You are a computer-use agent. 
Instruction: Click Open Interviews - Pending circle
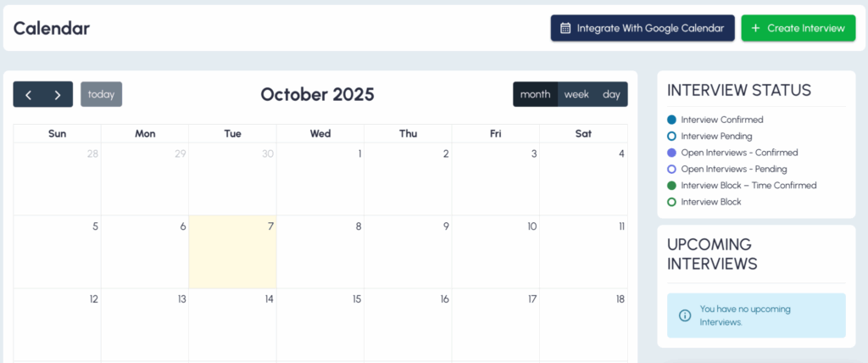click(x=672, y=169)
